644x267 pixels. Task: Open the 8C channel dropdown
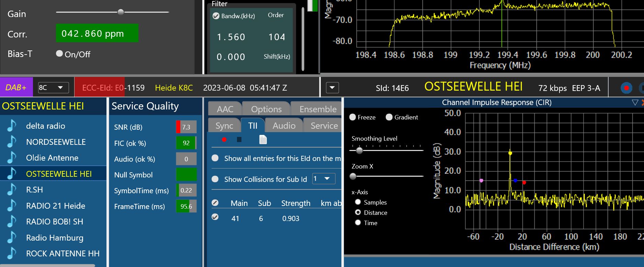pyautogui.click(x=54, y=88)
